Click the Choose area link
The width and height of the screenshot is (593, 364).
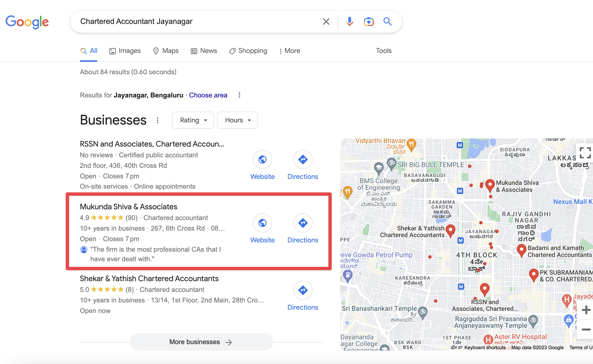click(208, 95)
